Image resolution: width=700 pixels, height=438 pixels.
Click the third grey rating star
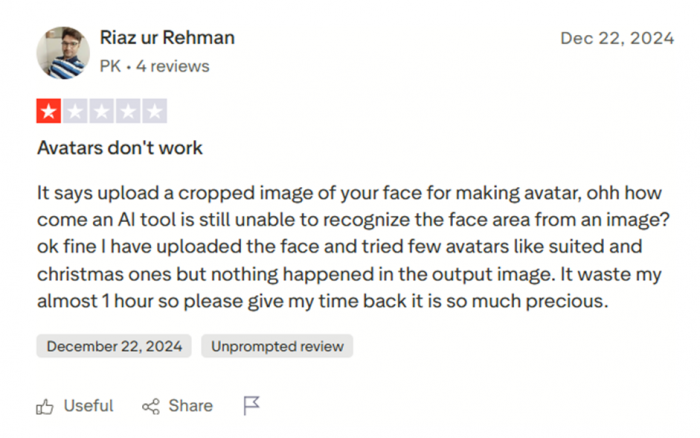101,111
